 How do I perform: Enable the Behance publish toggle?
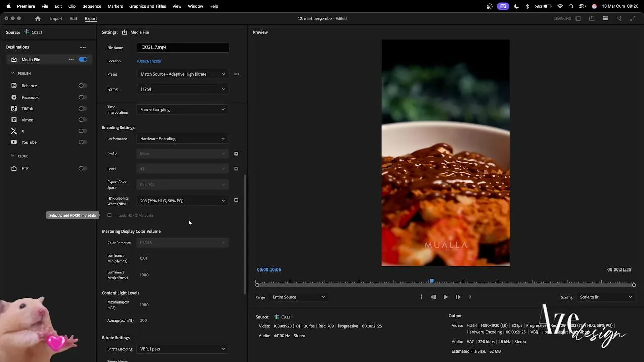[x=83, y=86]
